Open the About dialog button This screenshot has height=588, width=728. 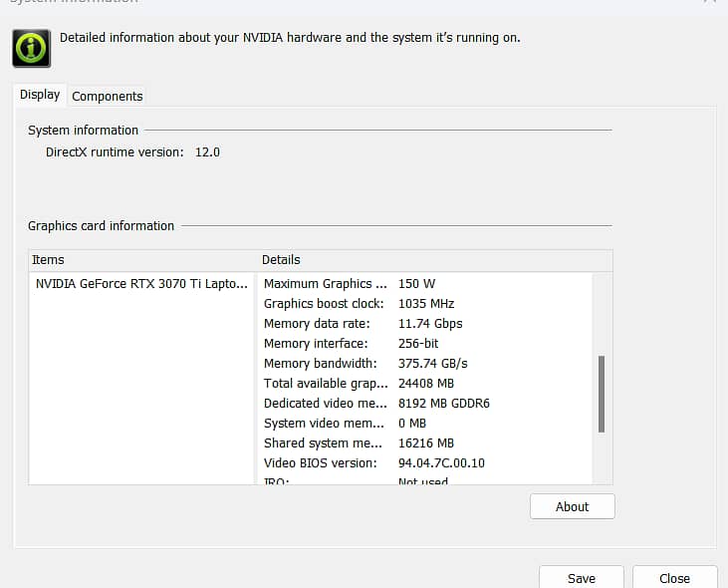572,506
